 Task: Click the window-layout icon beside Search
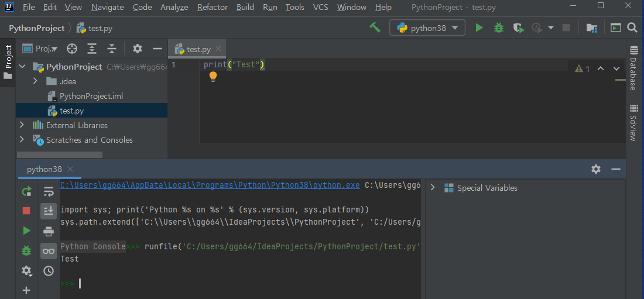615,28
